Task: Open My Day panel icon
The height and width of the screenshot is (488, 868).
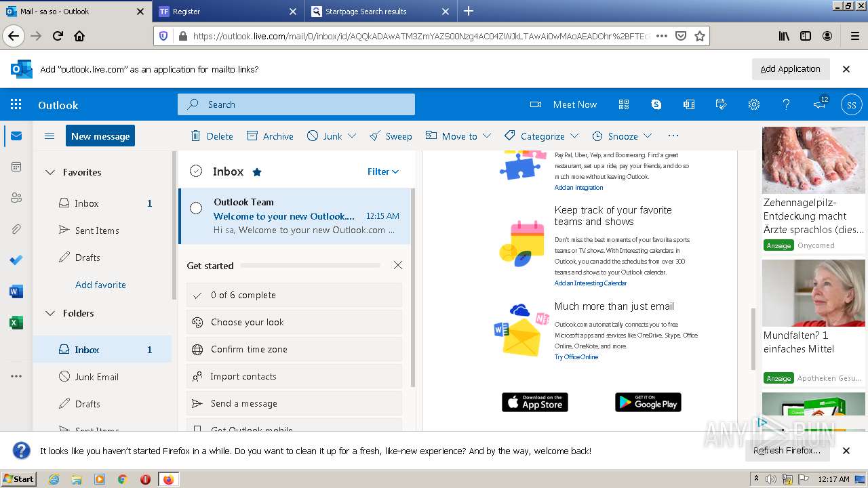Action: pyautogui.click(x=722, y=104)
